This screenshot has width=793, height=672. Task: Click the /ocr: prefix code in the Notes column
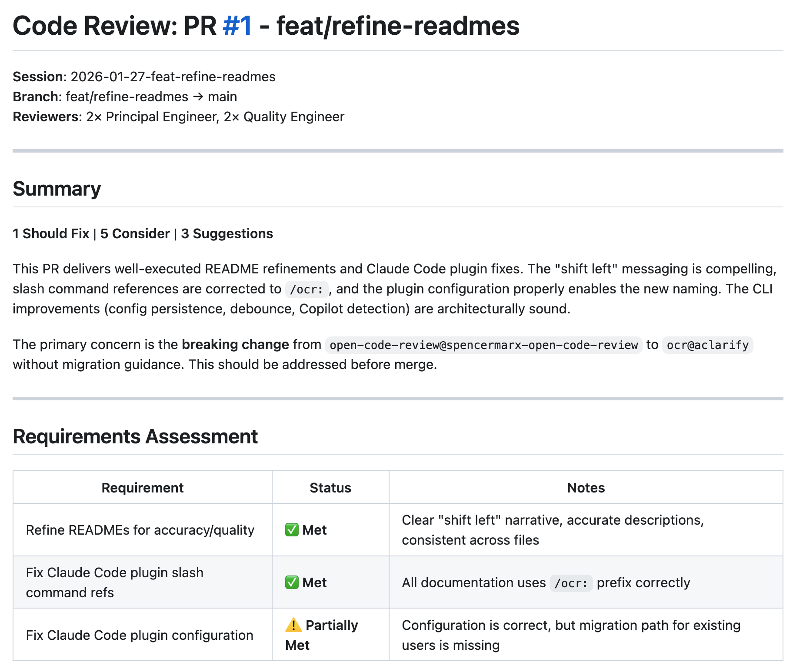(571, 582)
